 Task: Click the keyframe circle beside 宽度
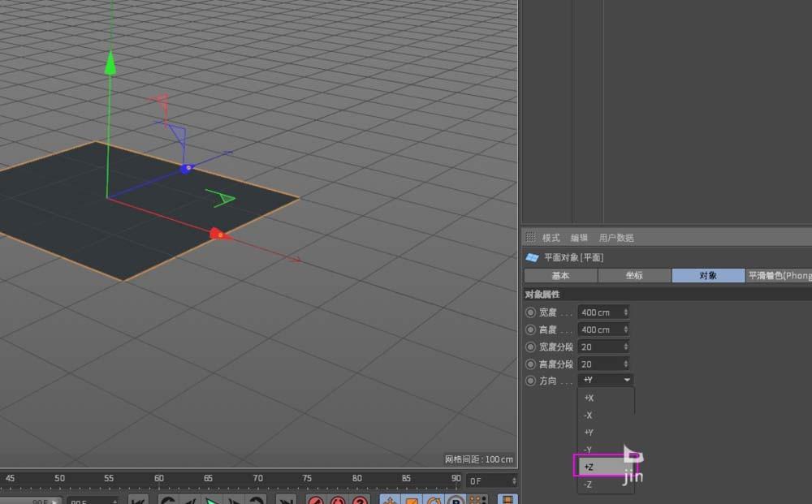(530, 312)
